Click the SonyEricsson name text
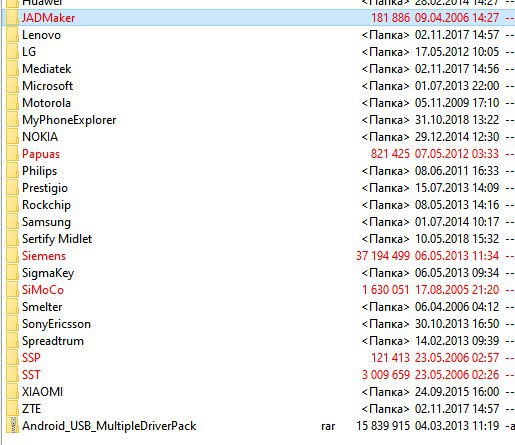This screenshot has height=445, width=515. (56, 324)
